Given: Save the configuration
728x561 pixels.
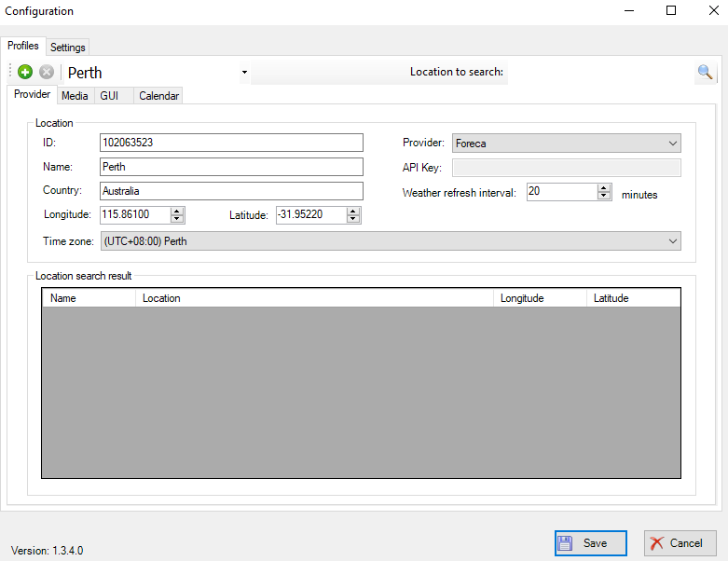Looking at the screenshot, I should tap(591, 543).
